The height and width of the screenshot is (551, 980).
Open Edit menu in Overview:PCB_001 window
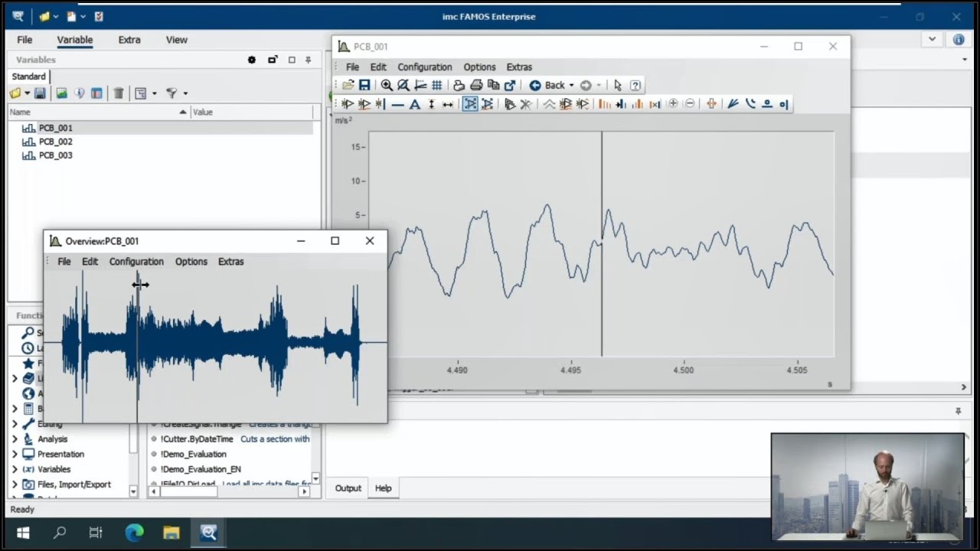[90, 261]
